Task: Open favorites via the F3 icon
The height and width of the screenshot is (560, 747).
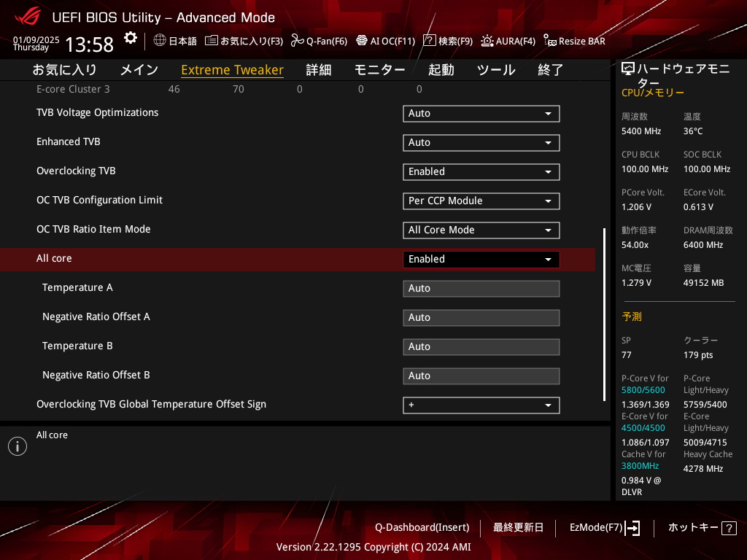Action: [x=212, y=41]
